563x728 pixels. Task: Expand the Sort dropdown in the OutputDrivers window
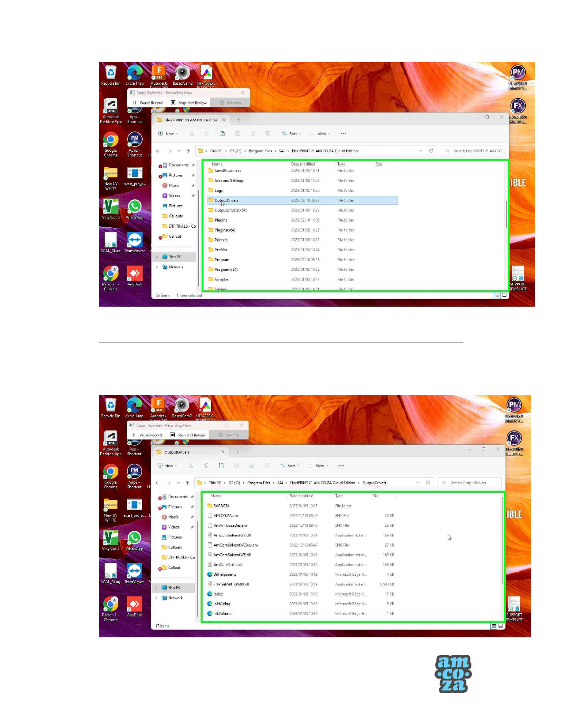click(x=291, y=465)
